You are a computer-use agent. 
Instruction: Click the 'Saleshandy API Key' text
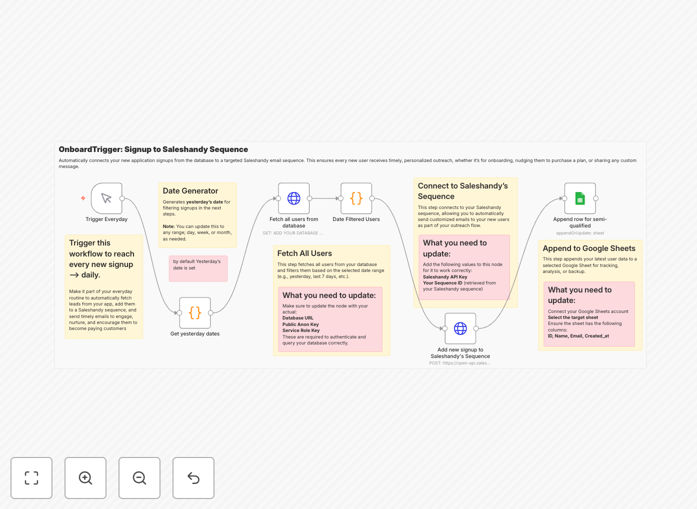tap(445, 277)
